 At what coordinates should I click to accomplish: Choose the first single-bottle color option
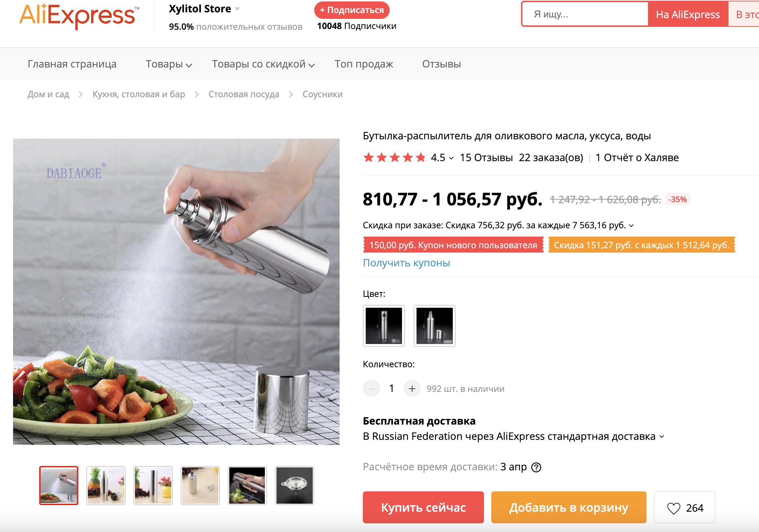[x=384, y=326]
